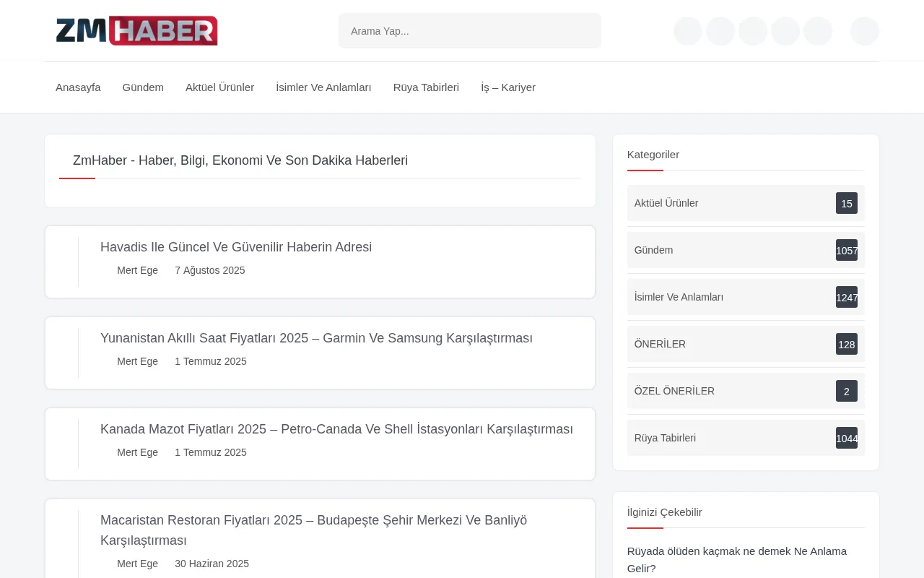Navigate to Rüya Tabirleri menu item
The width and height of the screenshot is (924, 578).
[x=426, y=87]
